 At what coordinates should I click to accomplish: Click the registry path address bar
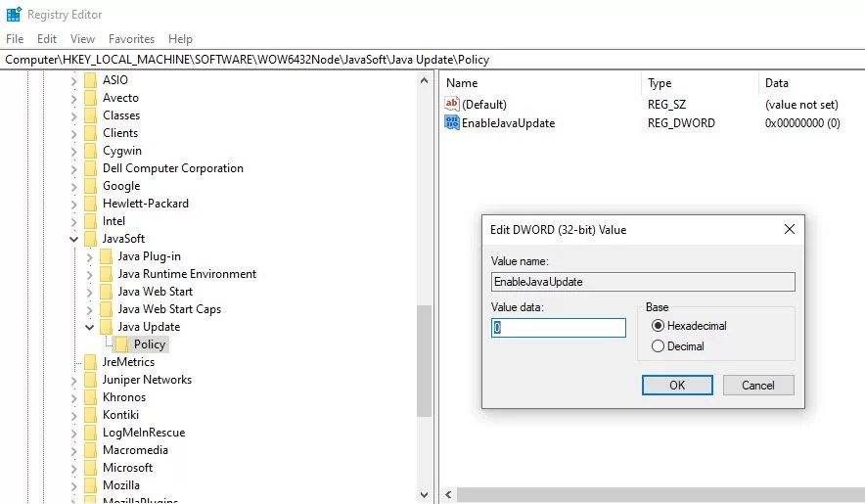[432, 60]
